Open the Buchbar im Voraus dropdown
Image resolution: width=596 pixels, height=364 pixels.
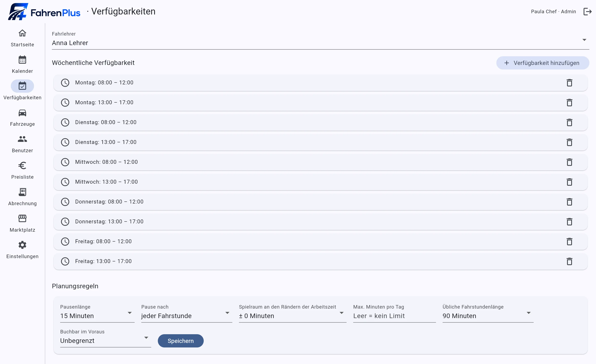click(106, 338)
